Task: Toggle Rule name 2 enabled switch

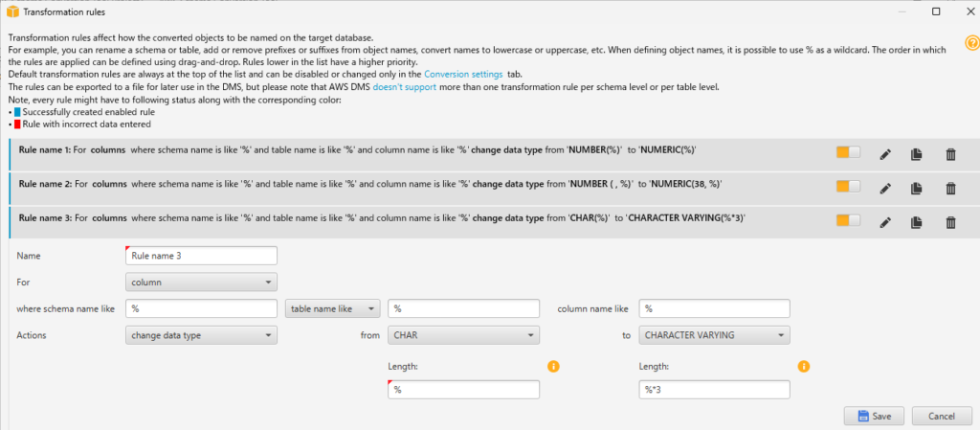Action: [848, 188]
